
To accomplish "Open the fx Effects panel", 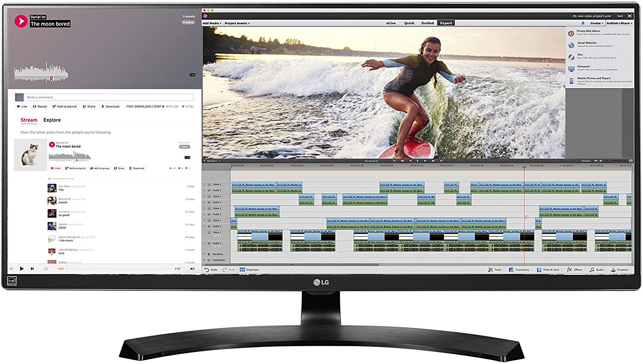I will [575, 270].
